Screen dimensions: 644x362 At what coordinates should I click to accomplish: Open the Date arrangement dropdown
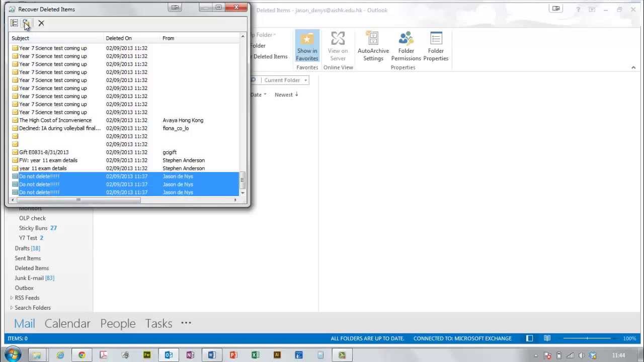click(x=259, y=95)
